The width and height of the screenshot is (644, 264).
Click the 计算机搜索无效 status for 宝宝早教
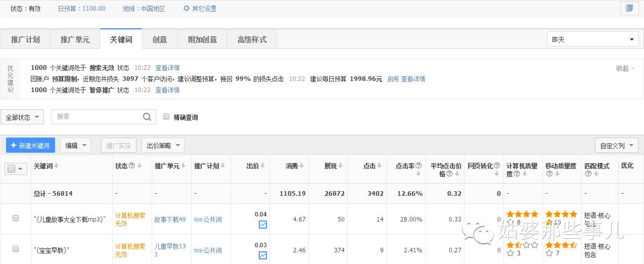point(130,250)
